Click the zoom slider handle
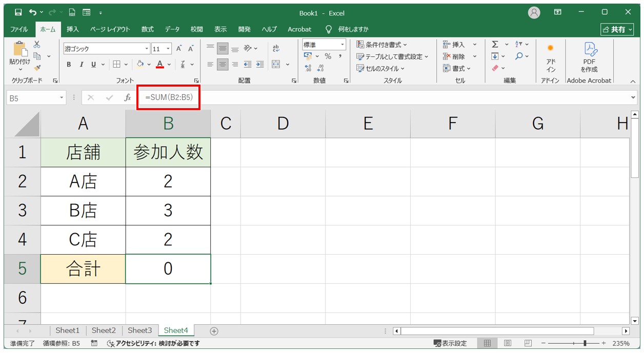 click(585, 343)
